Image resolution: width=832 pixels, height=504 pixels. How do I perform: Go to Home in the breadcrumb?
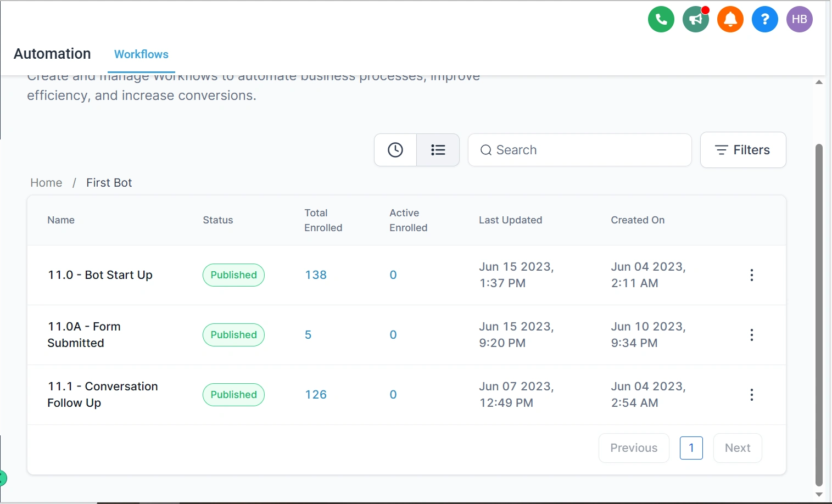click(x=46, y=183)
